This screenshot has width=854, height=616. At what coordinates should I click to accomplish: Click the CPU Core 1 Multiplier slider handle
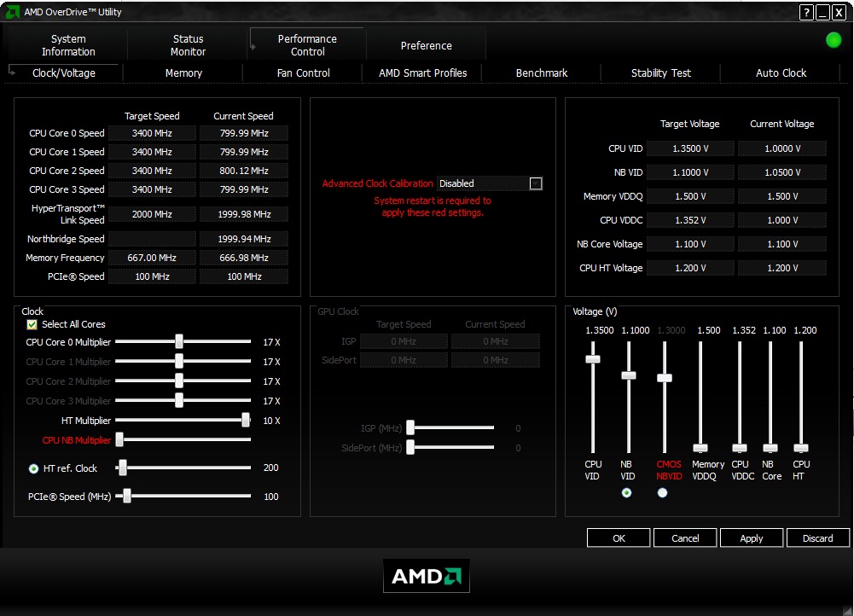pyautogui.click(x=179, y=362)
